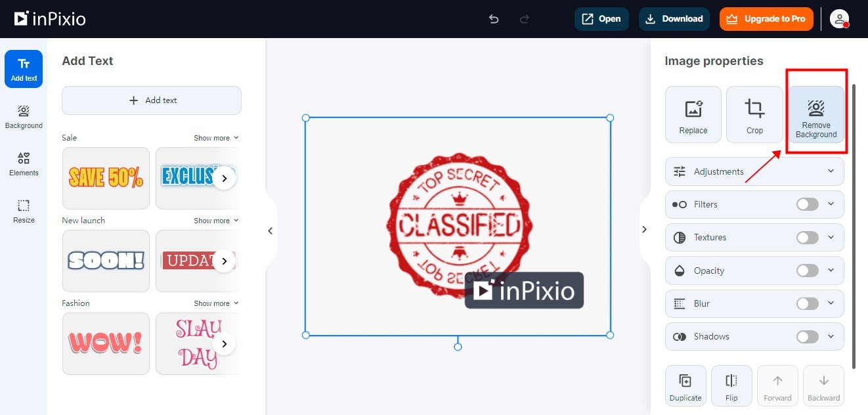Open the user account avatar

(x=840, y=19)
